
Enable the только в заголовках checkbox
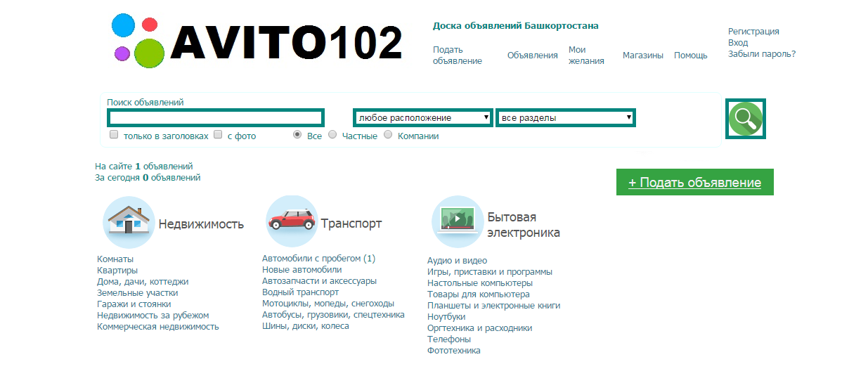pos(114,135)
